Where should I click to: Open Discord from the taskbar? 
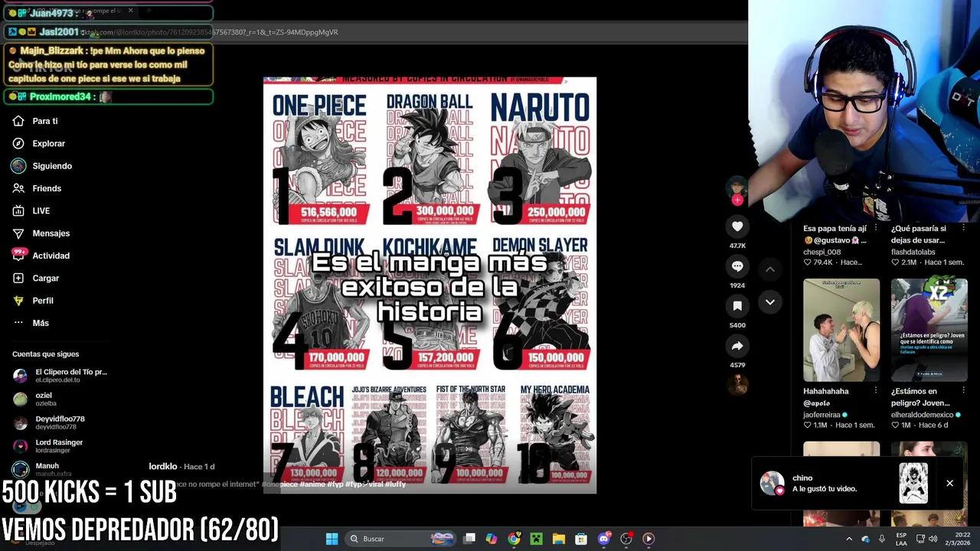tap(603, 539)
